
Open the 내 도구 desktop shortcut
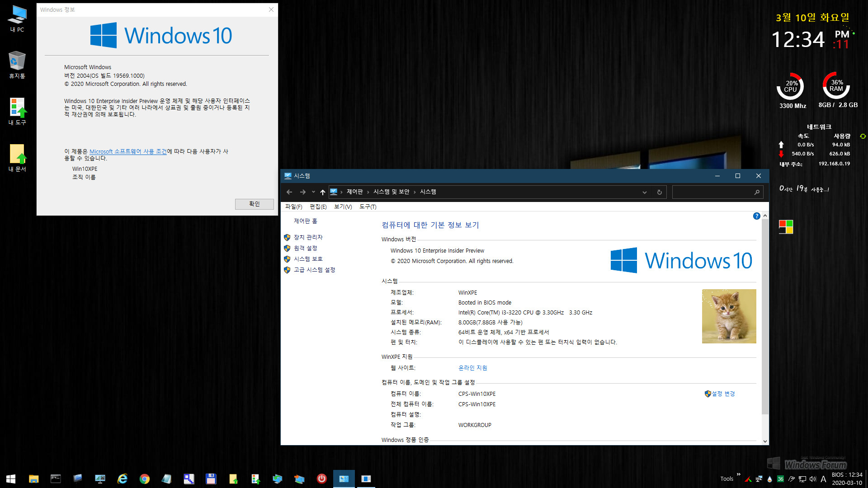17,111
